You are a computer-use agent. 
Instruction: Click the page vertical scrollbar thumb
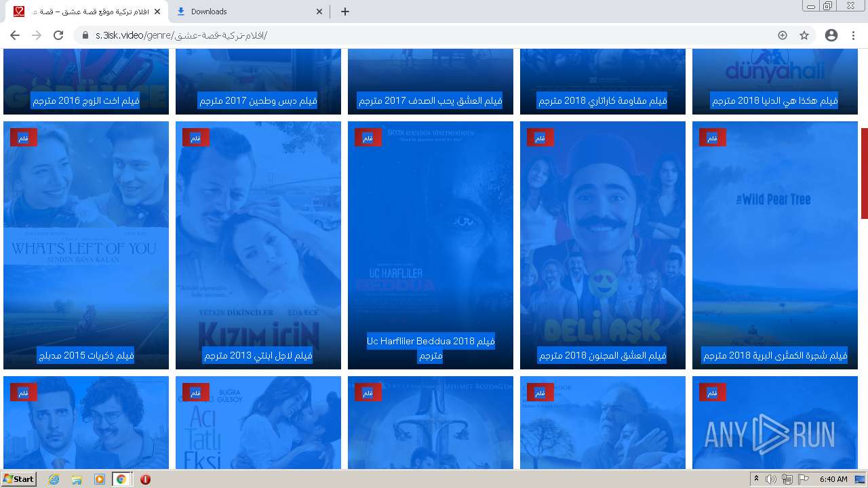864,173
